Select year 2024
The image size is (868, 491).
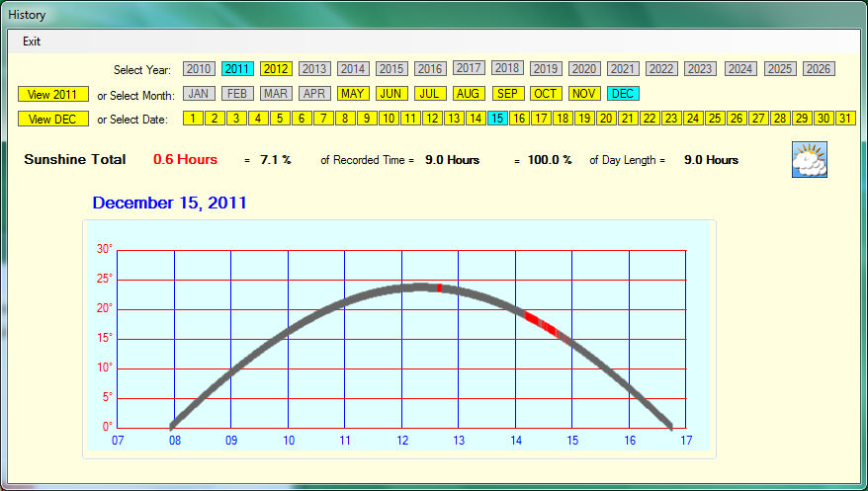point(740,68)
